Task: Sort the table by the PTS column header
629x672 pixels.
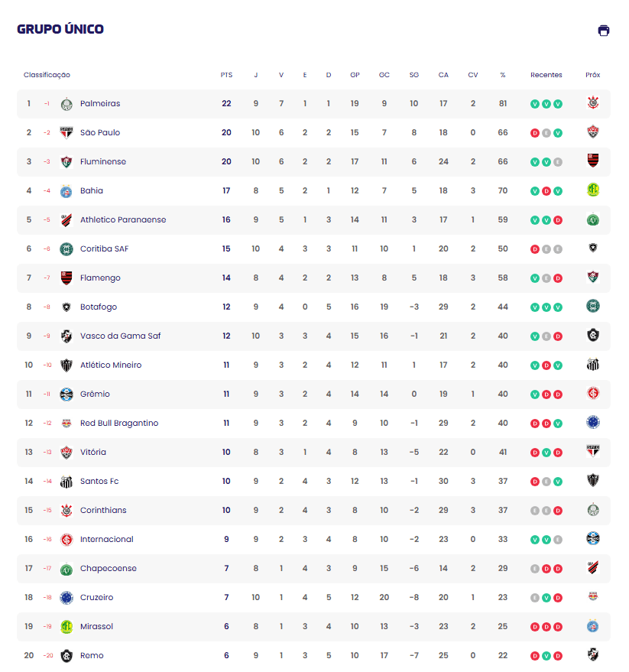Action: click(226, 75)
